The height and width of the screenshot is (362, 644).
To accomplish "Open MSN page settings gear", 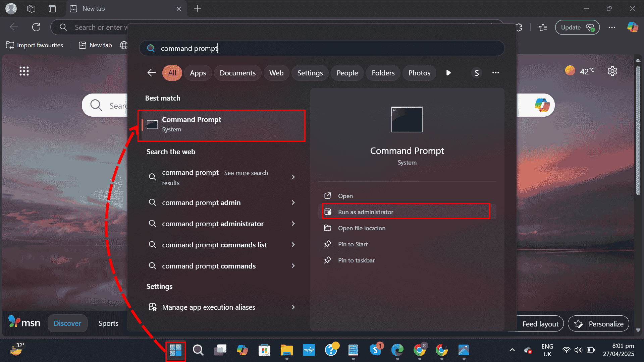I will [612, 71].
